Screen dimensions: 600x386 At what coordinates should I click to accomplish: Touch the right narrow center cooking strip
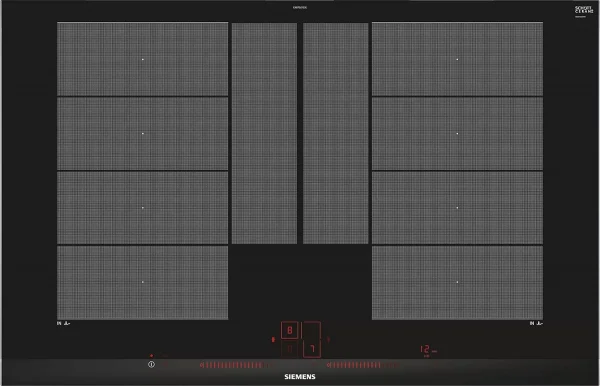pyautogui.click(x=336, y=133)
